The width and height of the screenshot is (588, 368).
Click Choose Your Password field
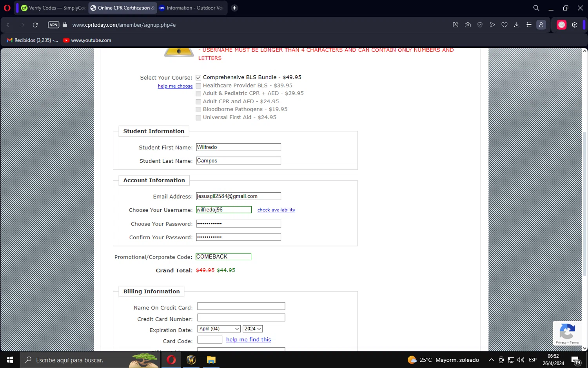coord(238,224)
